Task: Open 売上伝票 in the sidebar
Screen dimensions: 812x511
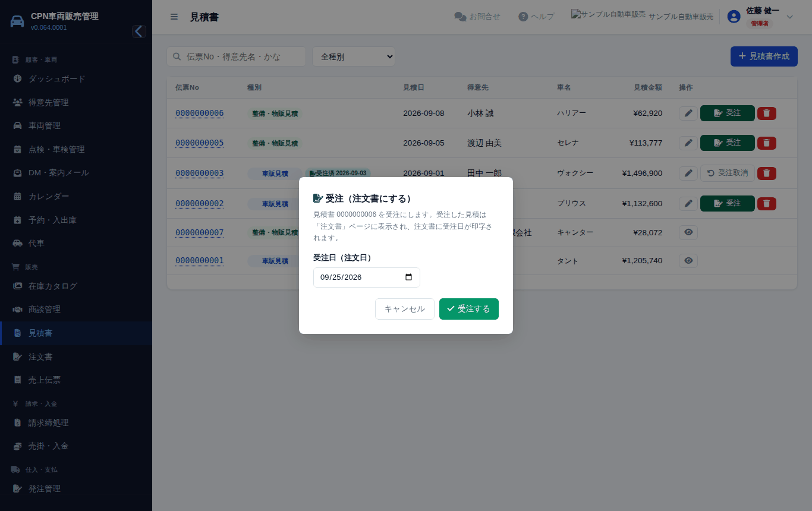Action: [76, 380]
